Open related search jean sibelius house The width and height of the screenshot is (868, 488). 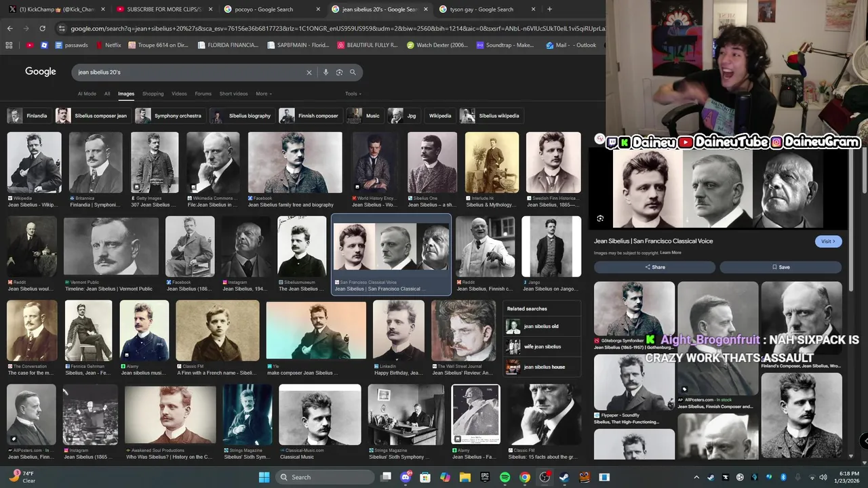point(542,367)
